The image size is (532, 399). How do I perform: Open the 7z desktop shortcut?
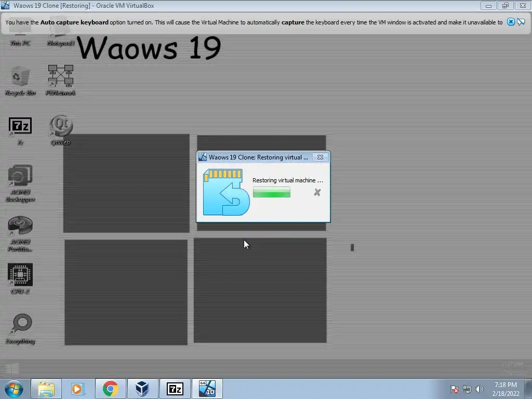pyautogui.click(x=20, y=131)
